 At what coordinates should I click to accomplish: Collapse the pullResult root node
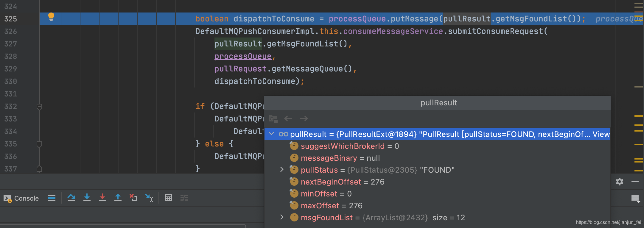[271, 134]
